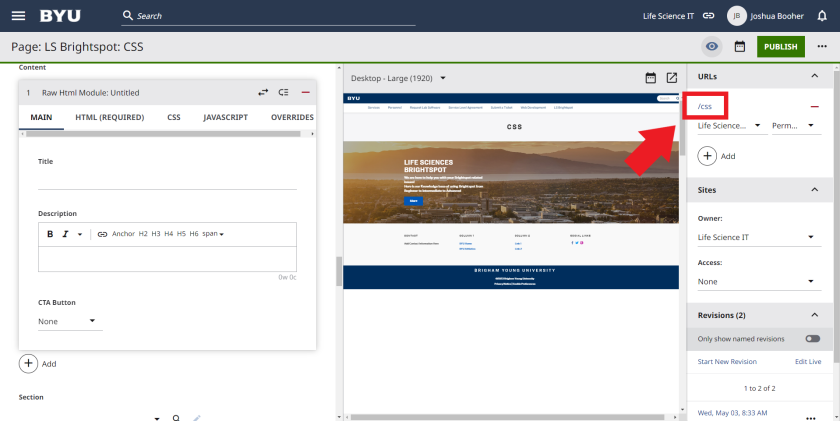The image size is (840, 421).
Task: Click the Search field in the top bar
Action: (x=268, y=16)
